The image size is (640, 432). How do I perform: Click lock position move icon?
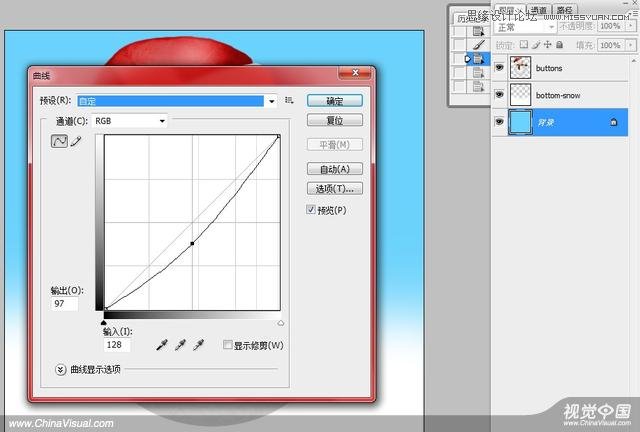(x=547, y=45)
